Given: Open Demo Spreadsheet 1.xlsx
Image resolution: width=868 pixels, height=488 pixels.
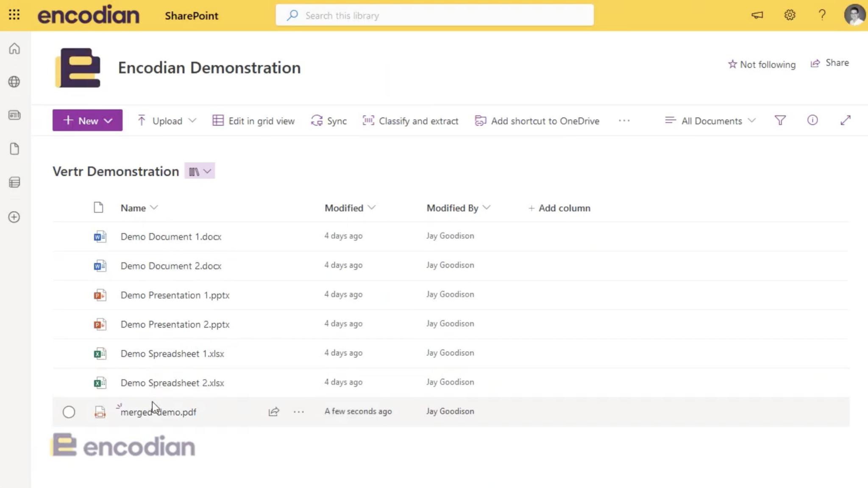Looking at the screenshot, I should (x=172, y=354).
